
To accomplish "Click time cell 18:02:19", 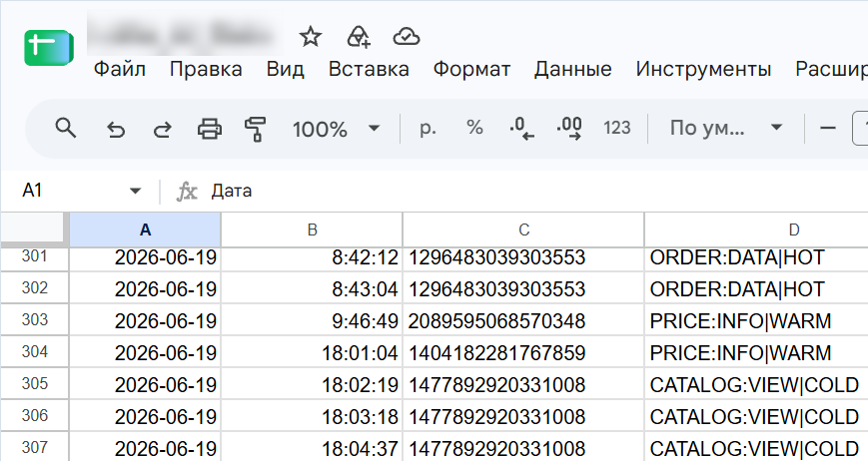I will click(x=312, y=385).
